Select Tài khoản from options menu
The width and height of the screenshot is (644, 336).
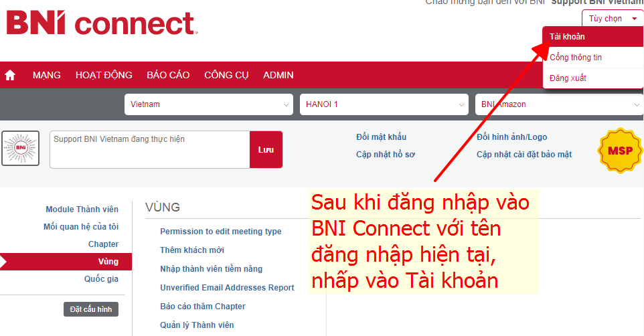click(593, 37)
